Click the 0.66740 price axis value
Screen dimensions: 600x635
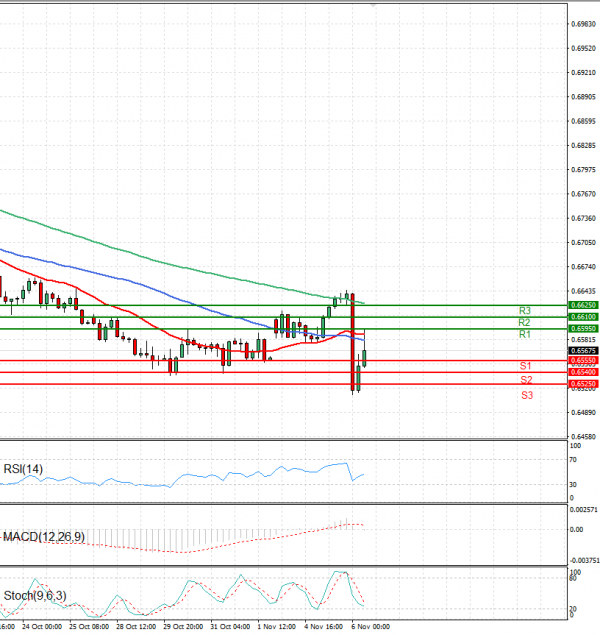[583, 267]
